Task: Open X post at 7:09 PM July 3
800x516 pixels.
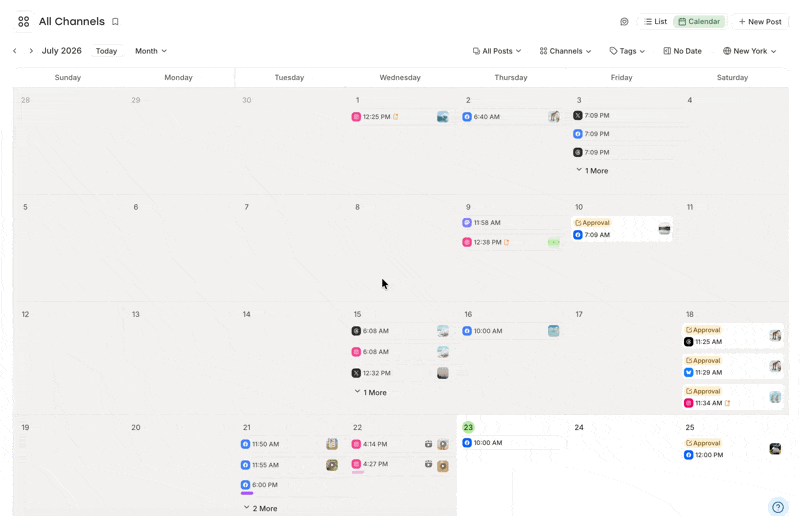Action: click(x=623, y=115)
